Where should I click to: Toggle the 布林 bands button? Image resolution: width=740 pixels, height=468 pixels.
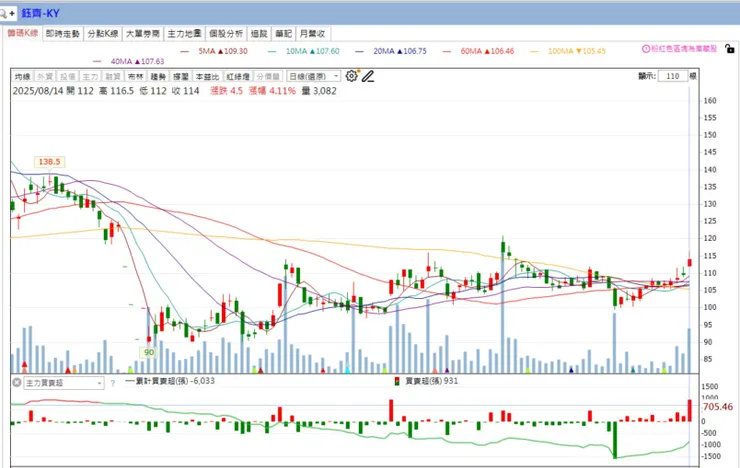[135, 76]
